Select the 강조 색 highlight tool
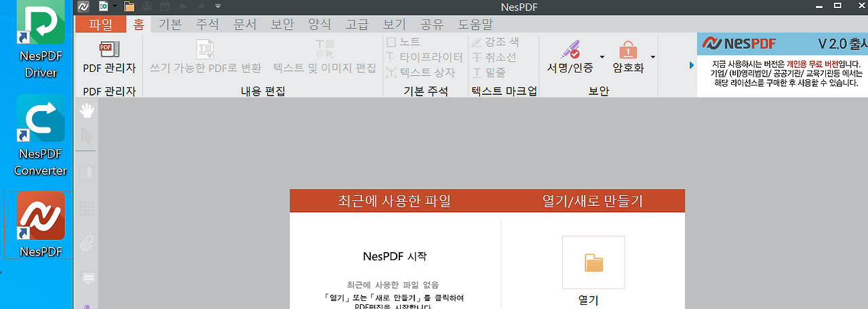 click(496, 41)
